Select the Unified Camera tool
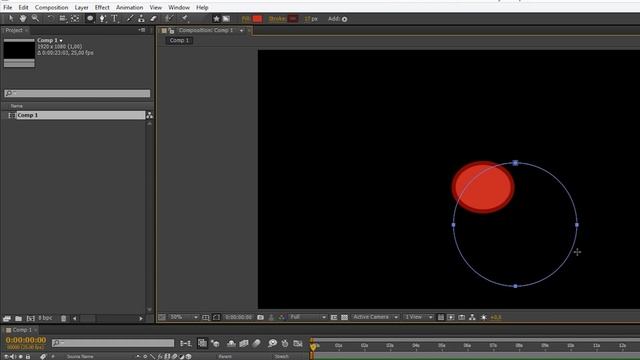 coord(62,19)
